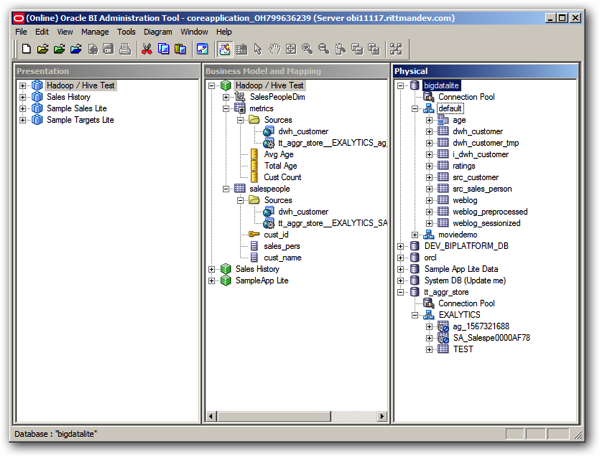Screen dimensions: 600x457
Task: Click the Hadoop / Hive Test business model cube icon
Action: [x=226, y=85]
